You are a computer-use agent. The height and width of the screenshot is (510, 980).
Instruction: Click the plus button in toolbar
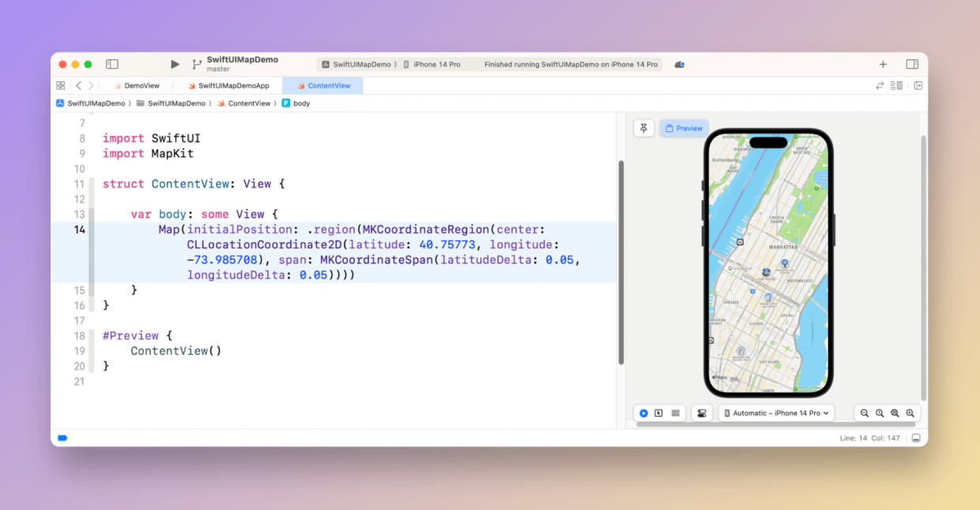[883, 64]
